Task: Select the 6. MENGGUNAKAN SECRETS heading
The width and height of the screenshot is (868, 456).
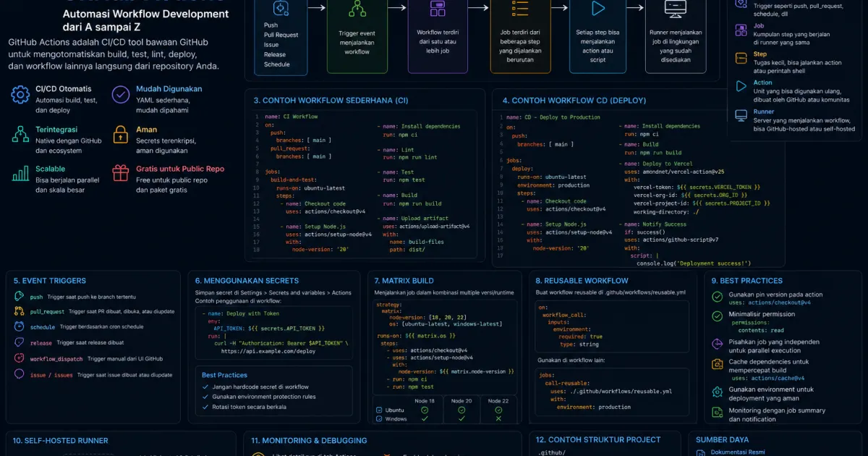Action: point(247,281)
